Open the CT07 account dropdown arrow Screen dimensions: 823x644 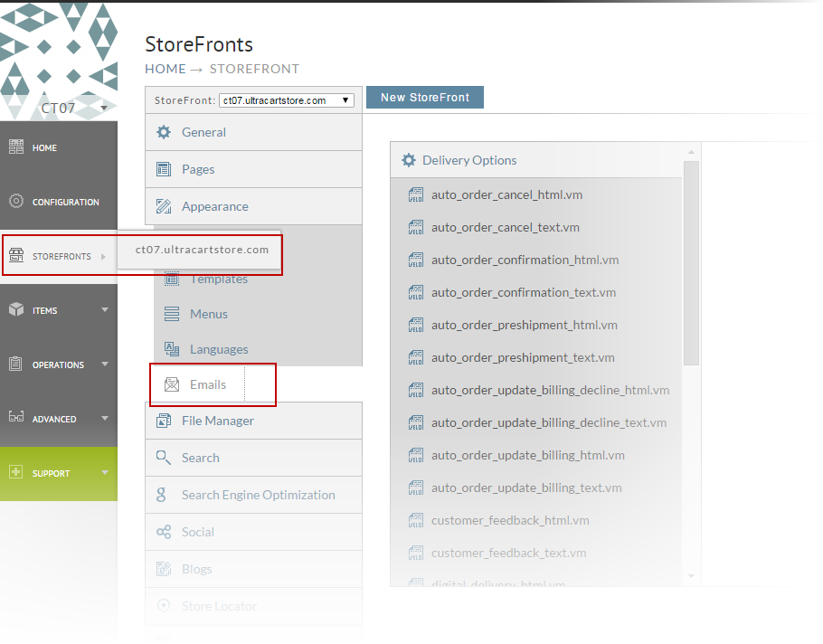coord(104,109)
